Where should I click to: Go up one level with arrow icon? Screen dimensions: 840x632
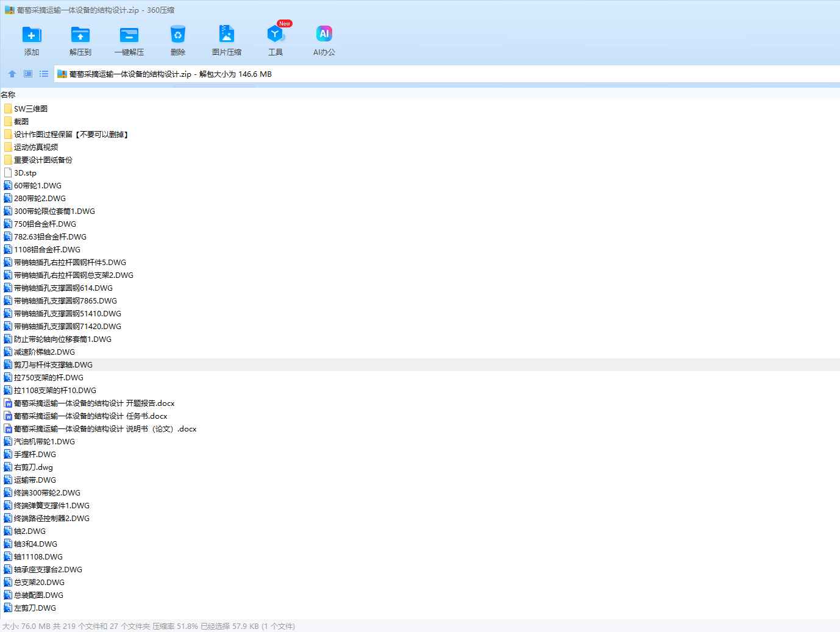click(x=12, y=74)
